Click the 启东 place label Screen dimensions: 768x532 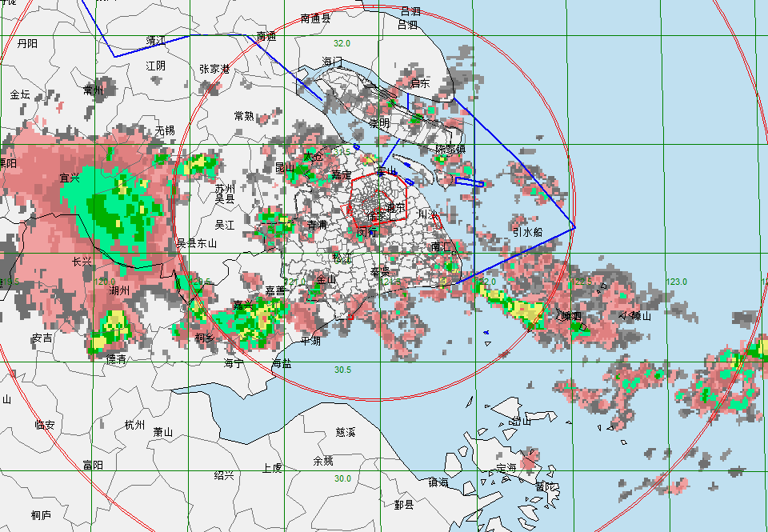420,82
